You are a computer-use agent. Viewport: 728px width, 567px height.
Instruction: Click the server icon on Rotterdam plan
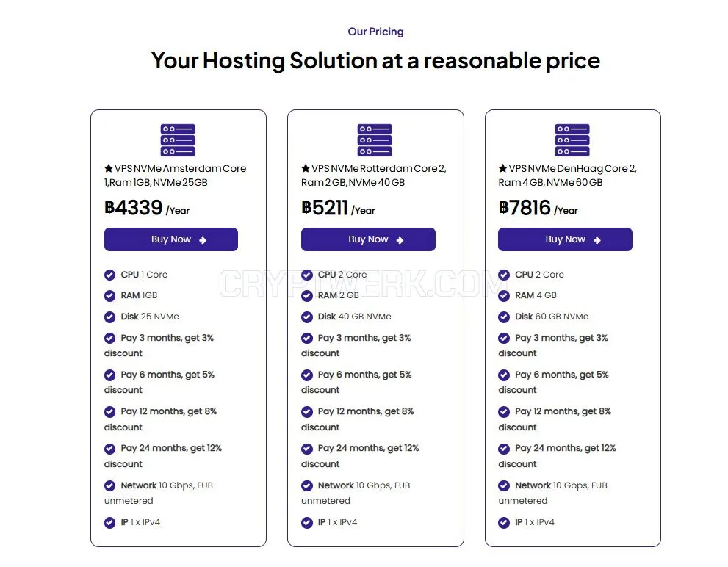pyautogui.click(x=375, y=140)
